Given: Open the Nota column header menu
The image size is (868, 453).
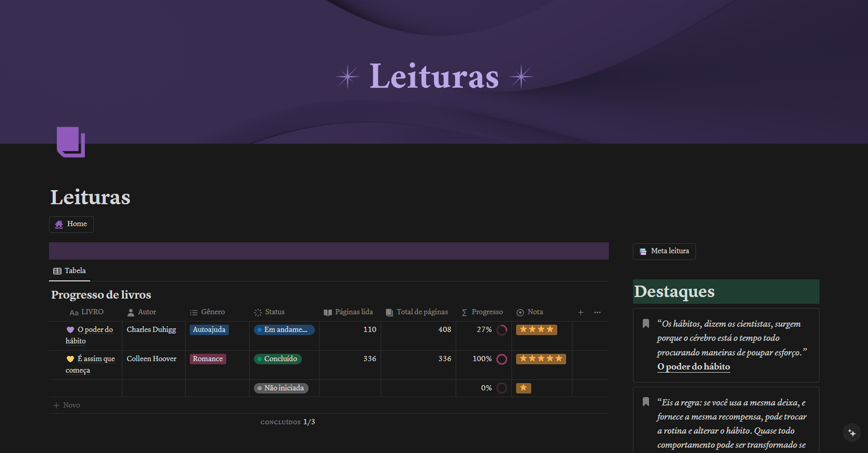Looking at the screenshot, I should (530, 312).
